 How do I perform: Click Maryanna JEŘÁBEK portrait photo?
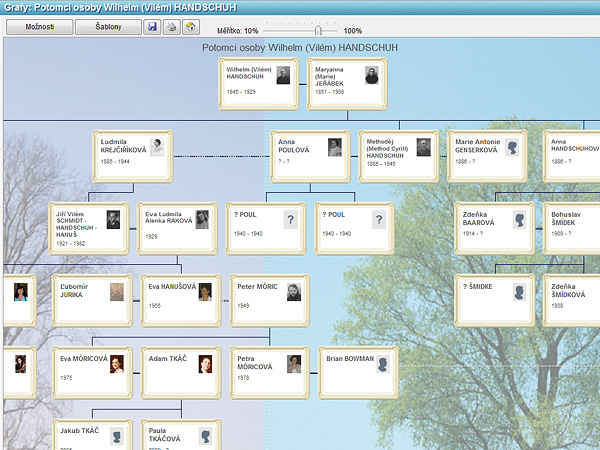coord(372,75)
